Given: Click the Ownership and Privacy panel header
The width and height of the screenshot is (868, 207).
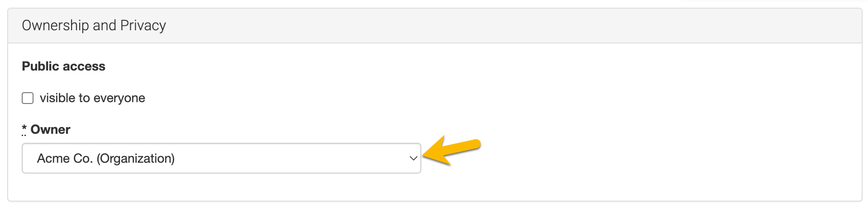Looking at the screenshot, I should click(x=434, y=26).
